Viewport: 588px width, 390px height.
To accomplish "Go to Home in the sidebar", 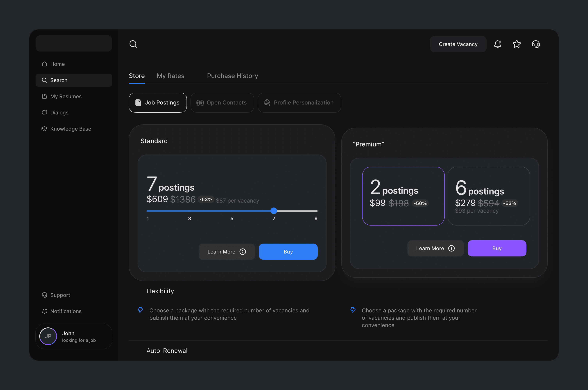I will coord(74,64).
